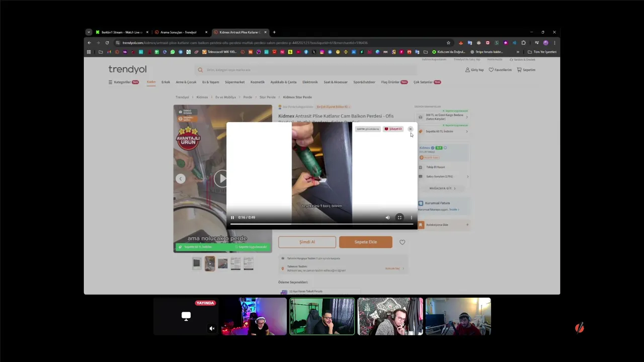
Task: Select the Saat & Aksesuar category
Action: tap(336, 82)
